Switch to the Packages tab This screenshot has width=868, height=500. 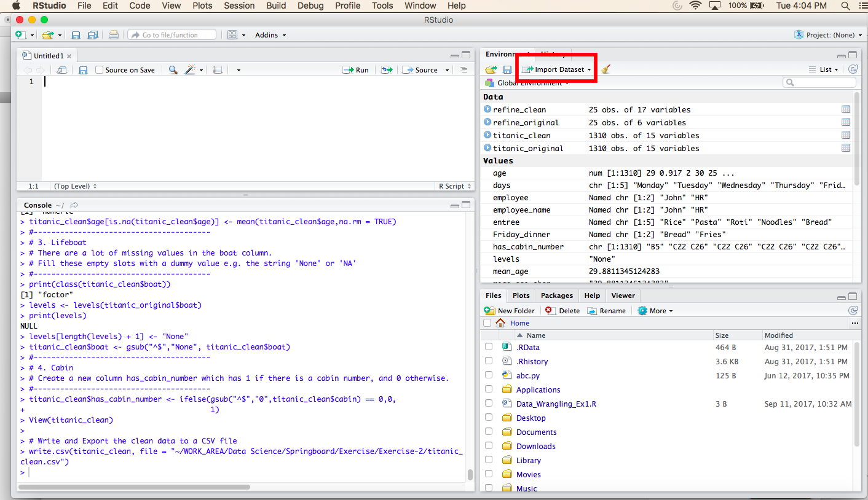(x=556, y=295)
